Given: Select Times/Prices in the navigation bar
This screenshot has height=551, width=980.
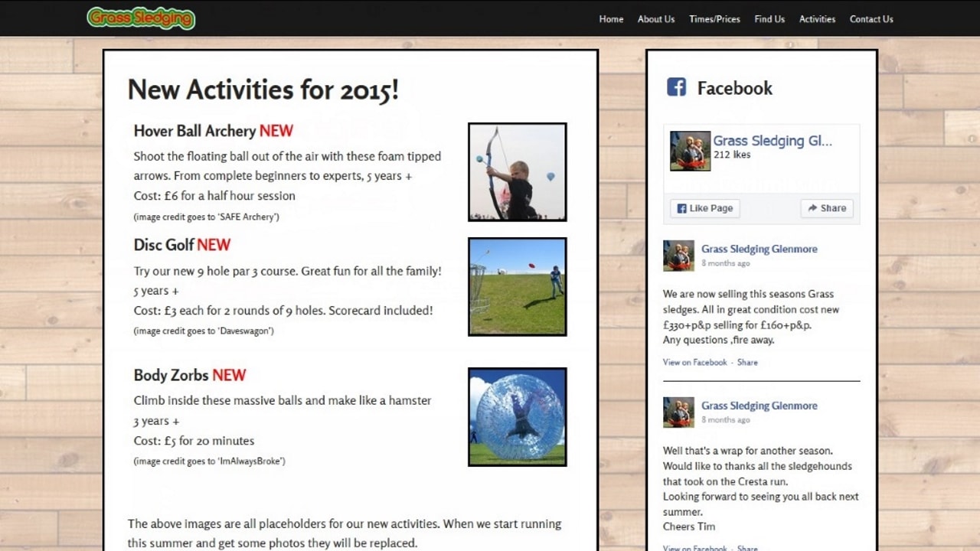Looking at the screenshot, I should tap(714, 19).
